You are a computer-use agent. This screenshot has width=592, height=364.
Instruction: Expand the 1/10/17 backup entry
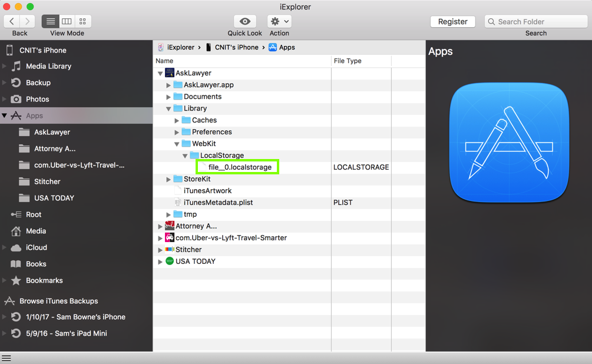tap(4, 317)
